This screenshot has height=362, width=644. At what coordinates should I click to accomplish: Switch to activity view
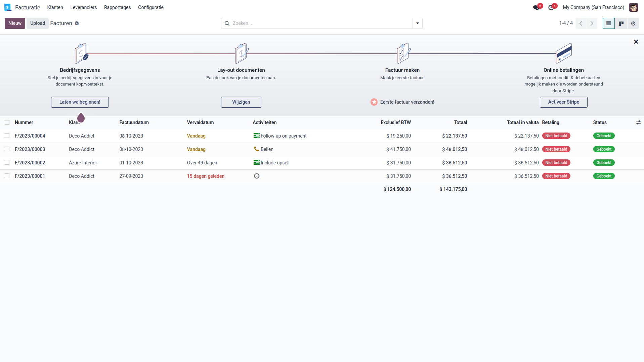point(633,23)
